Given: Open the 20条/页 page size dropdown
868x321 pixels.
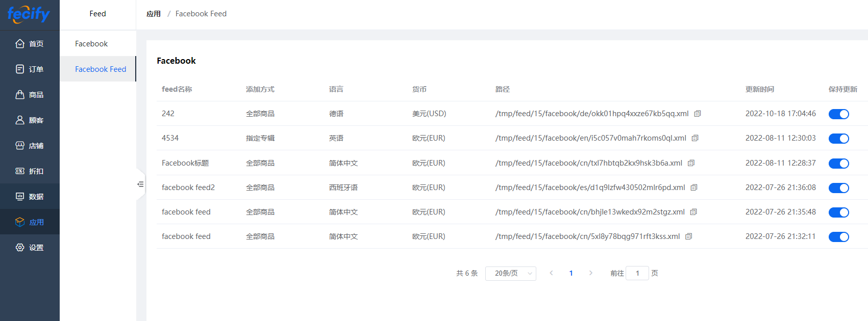Looking at the screenshot, I should coord(511,274).
